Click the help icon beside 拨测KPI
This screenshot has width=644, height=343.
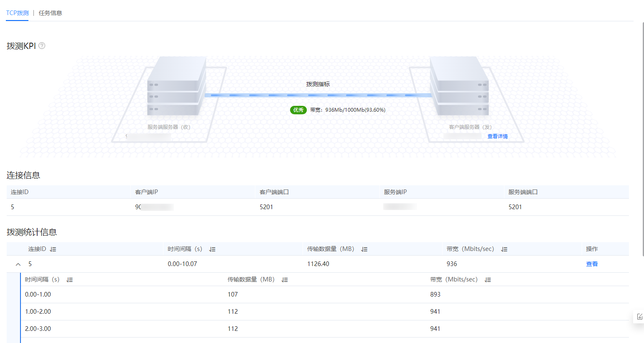pyautogui.click(x=42, y=46)
